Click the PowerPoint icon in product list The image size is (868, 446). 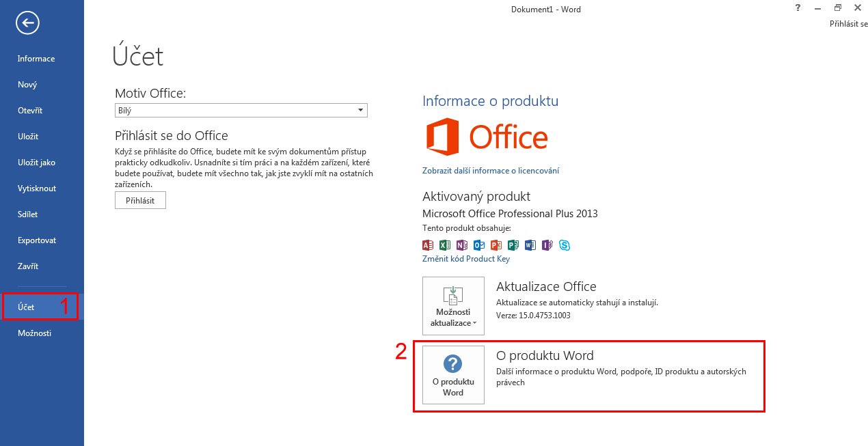[496, 245]
